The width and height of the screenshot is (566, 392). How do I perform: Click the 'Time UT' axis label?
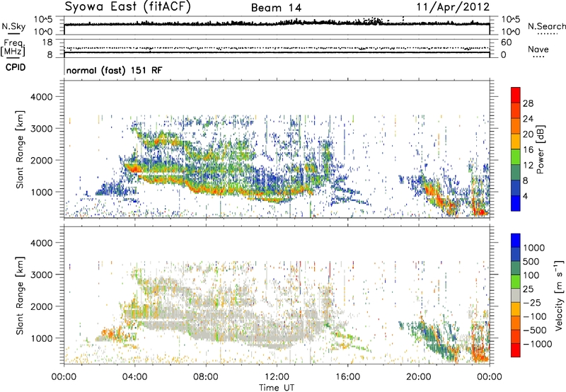pyautogui.click(x=277, y=388)
